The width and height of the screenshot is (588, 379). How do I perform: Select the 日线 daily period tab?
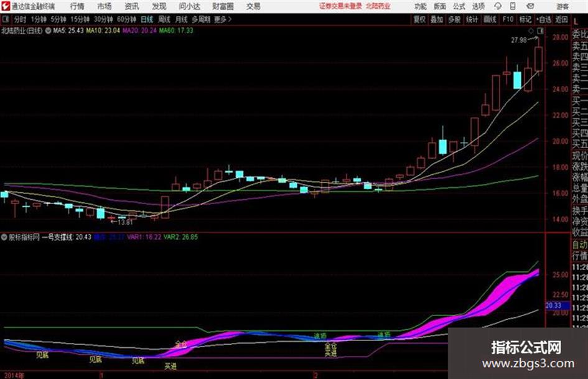point(147,19)
